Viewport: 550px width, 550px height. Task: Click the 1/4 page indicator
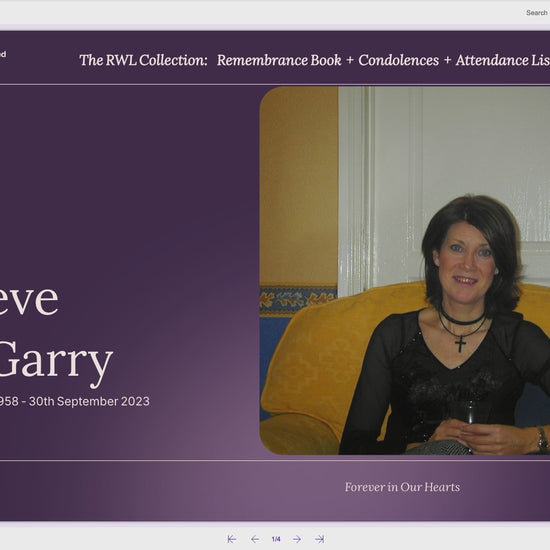pyautogui.click(x=276, y=539)
